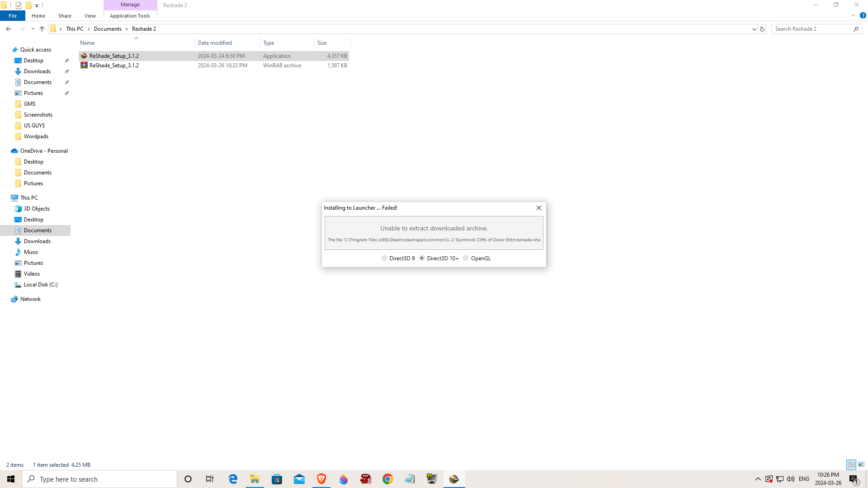
Task: Open pinned Downloads under Quick access
Action: [37, 71]
